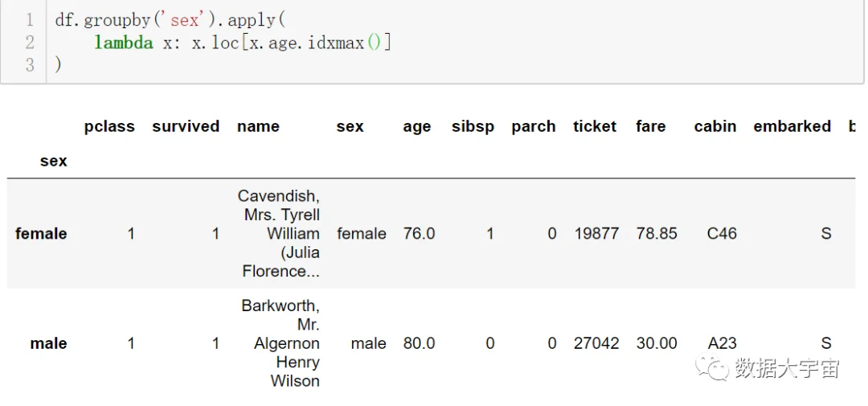Click the male row index label
The height and width of the screenshot is (406, 868).
49,343
